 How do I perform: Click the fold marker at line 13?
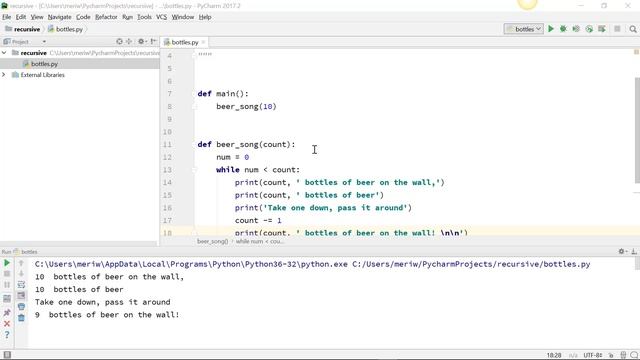point(195,170)
